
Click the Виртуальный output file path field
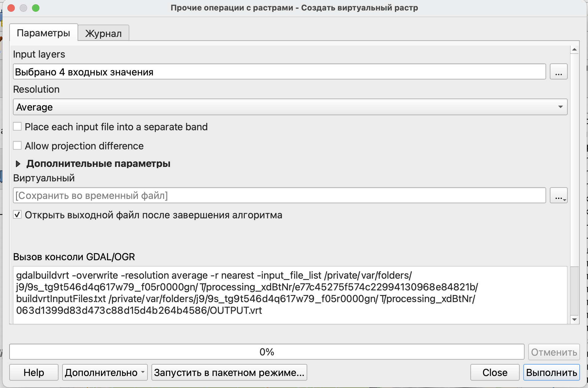[279, 196]
